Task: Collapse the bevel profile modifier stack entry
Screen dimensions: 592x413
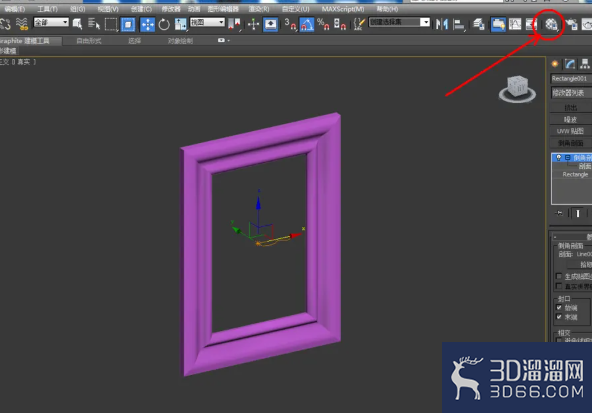Action: tap(567, 158)
